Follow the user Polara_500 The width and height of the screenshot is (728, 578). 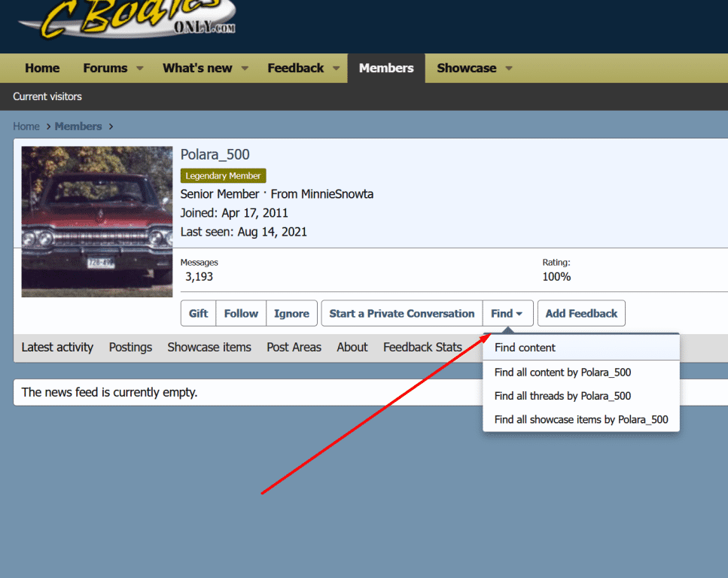(241, 313)
